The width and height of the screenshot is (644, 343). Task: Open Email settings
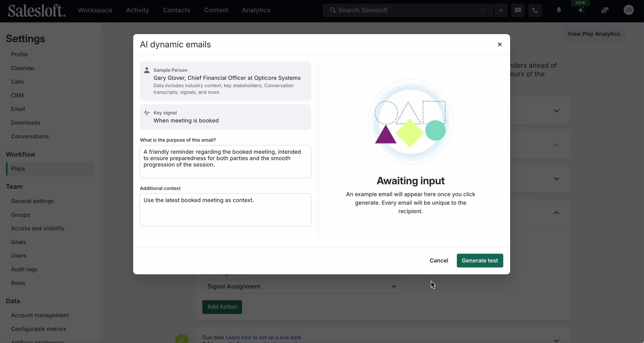pos(18,109)
